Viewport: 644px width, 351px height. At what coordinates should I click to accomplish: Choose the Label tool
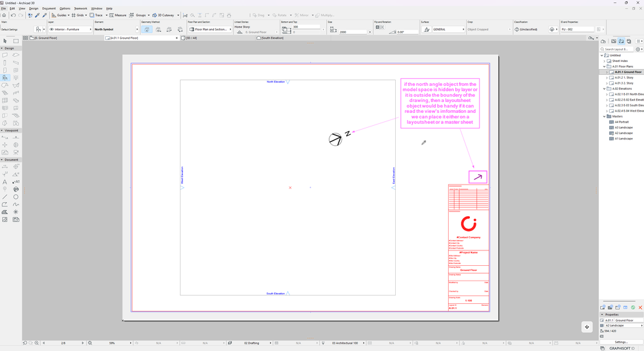(x=16, y=182)
